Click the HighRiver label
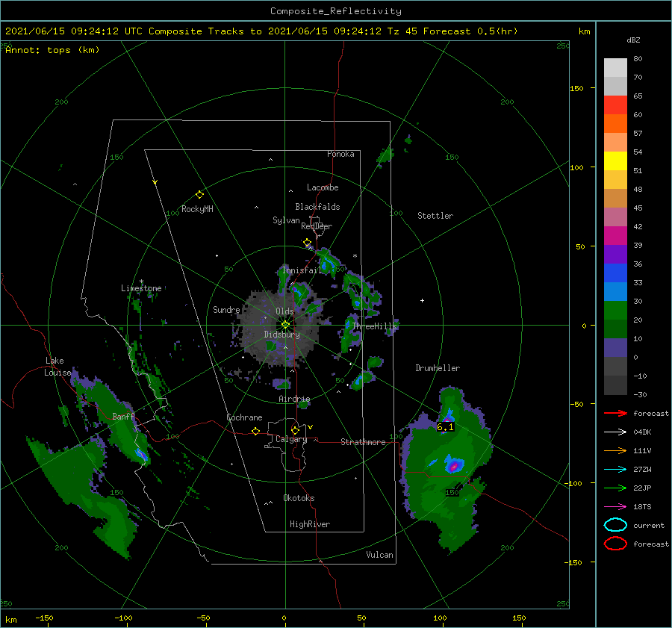Image resolution: width=672 pixels, height=628 pixels. click(x=310, y=524)
